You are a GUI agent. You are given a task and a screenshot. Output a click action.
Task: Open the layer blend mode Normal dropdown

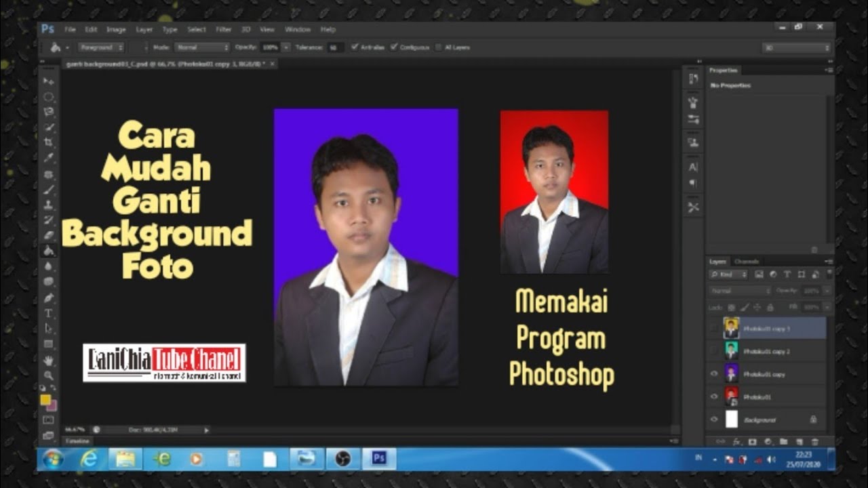pos(740,290)
